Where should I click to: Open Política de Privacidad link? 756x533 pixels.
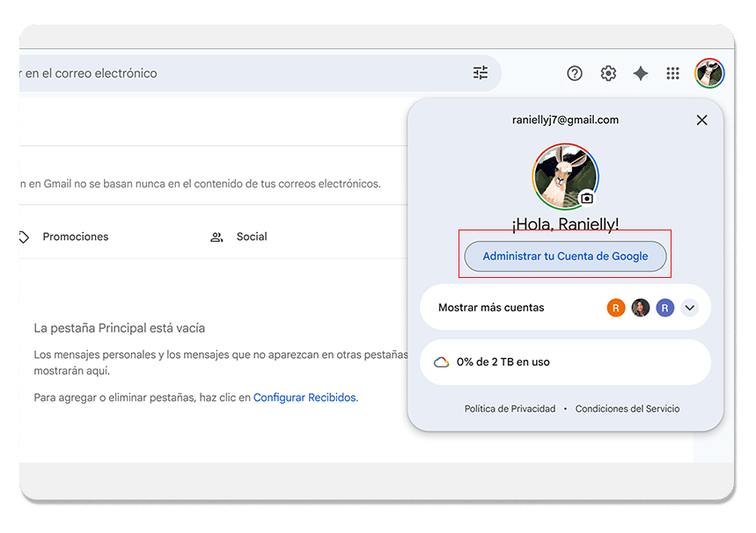click(510, 409)
